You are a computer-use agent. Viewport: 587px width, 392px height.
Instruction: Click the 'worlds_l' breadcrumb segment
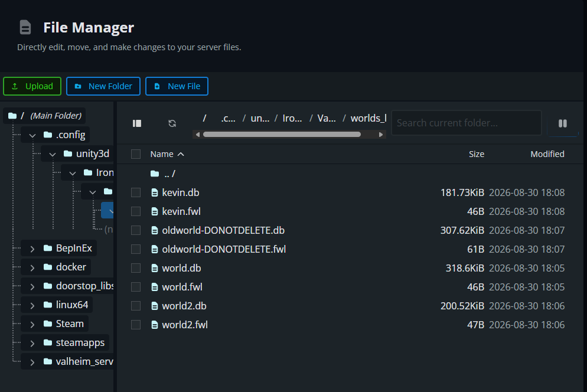coord(368,118)
